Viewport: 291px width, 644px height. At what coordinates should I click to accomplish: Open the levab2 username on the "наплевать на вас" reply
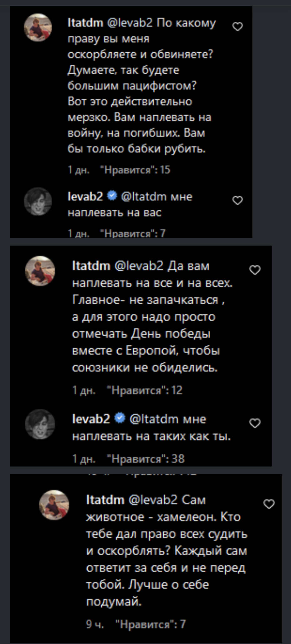tap(85, 196)
